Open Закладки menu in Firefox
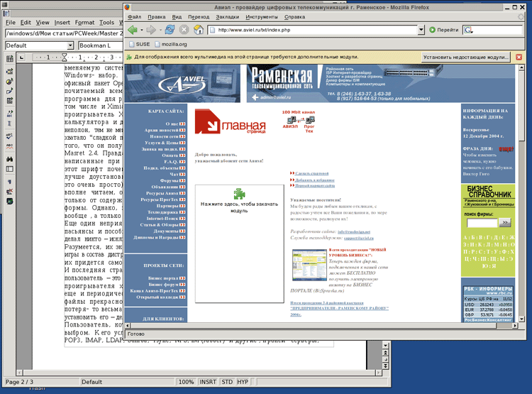532x394 pixels. pos(227,16)
